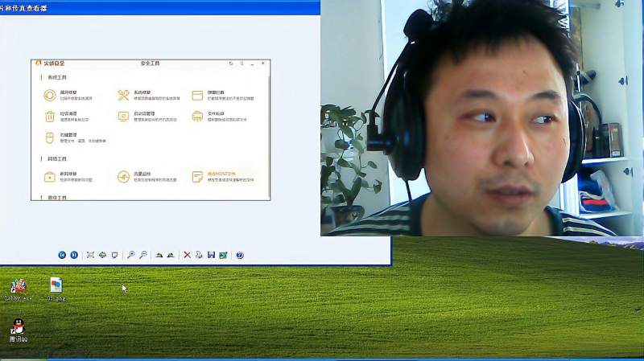Go to the previous image in viewer
The height and width of the screenshot is (361, 644).
pyautogui.click(x=62, y=255)
